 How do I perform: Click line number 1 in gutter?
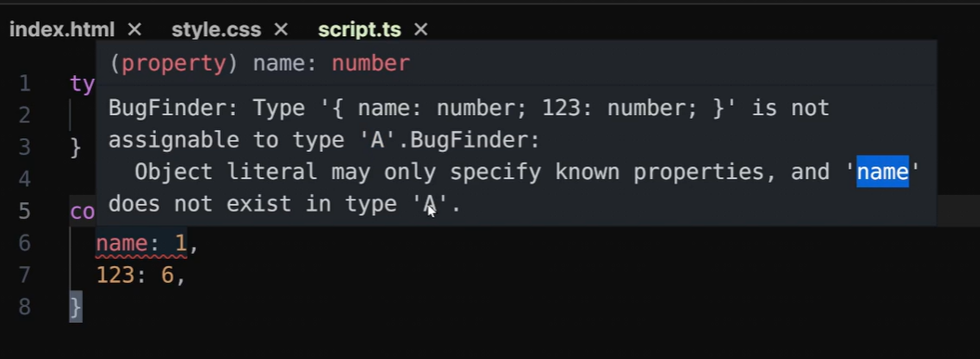pos(24,83)
